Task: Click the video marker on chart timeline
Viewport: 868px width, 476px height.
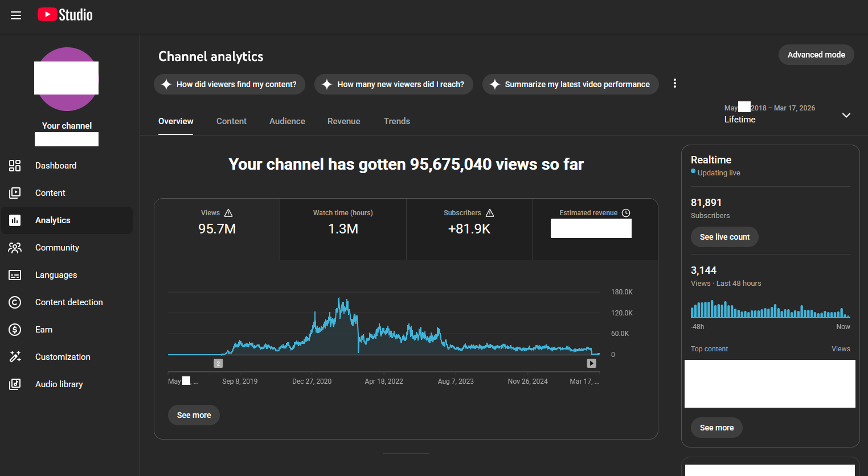Action: coord(592,363)
